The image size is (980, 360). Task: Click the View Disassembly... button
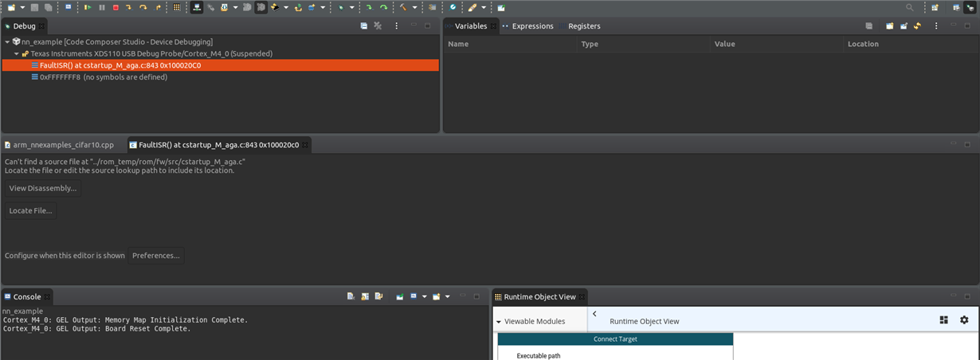pos(43,189)
